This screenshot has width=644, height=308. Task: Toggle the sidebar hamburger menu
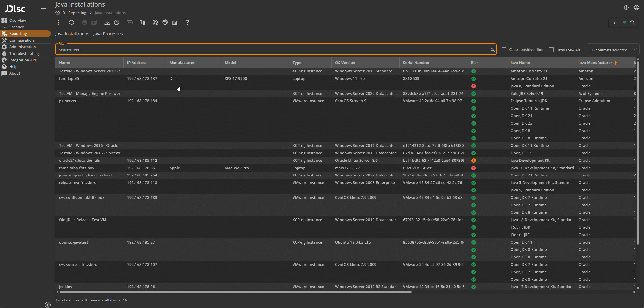pyautogui.click(x=43, y=9)
